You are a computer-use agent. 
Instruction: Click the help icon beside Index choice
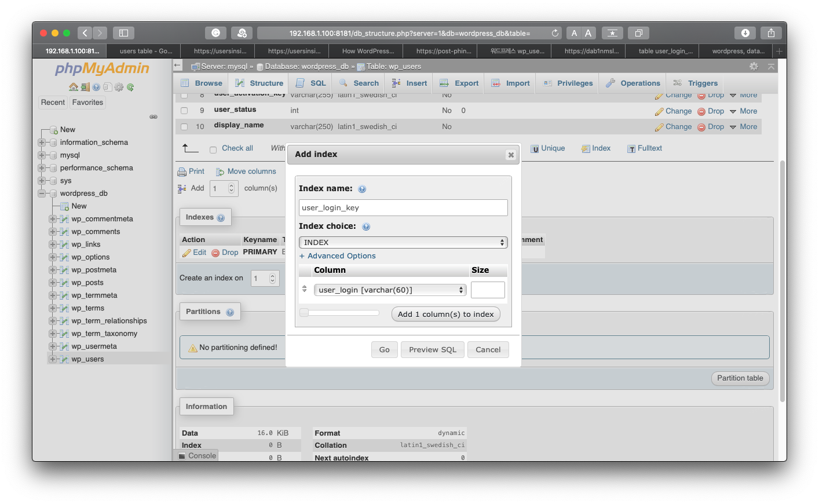tap(366, 227)
